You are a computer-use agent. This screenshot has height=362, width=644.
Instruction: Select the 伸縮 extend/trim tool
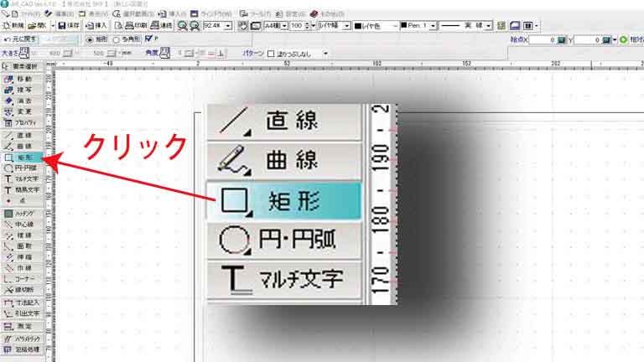[22, 257]
